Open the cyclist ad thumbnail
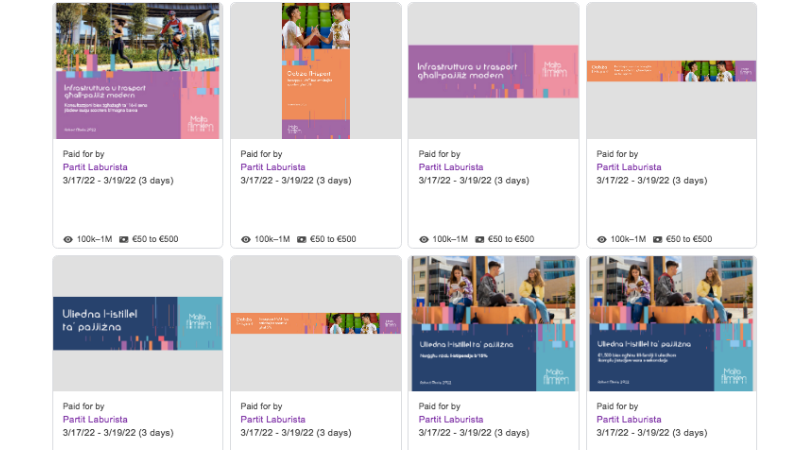The image size is (800, 450). point(138,70)
